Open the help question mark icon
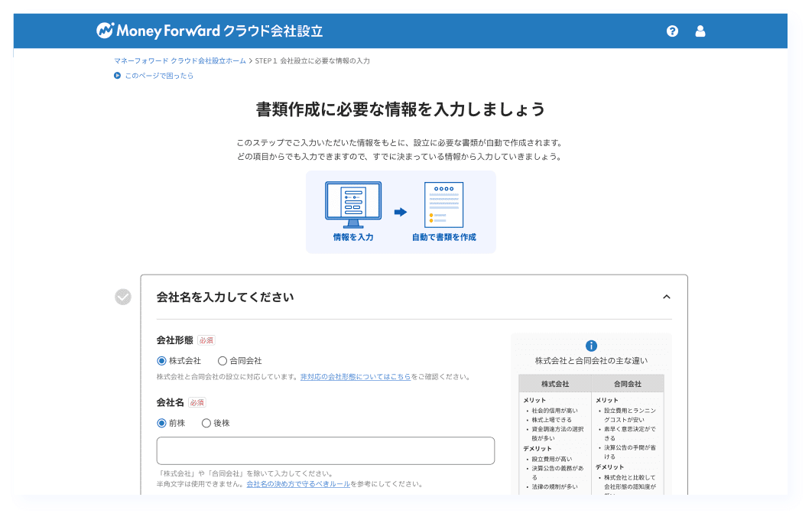The image size is (812, 520). pos(672,31)
